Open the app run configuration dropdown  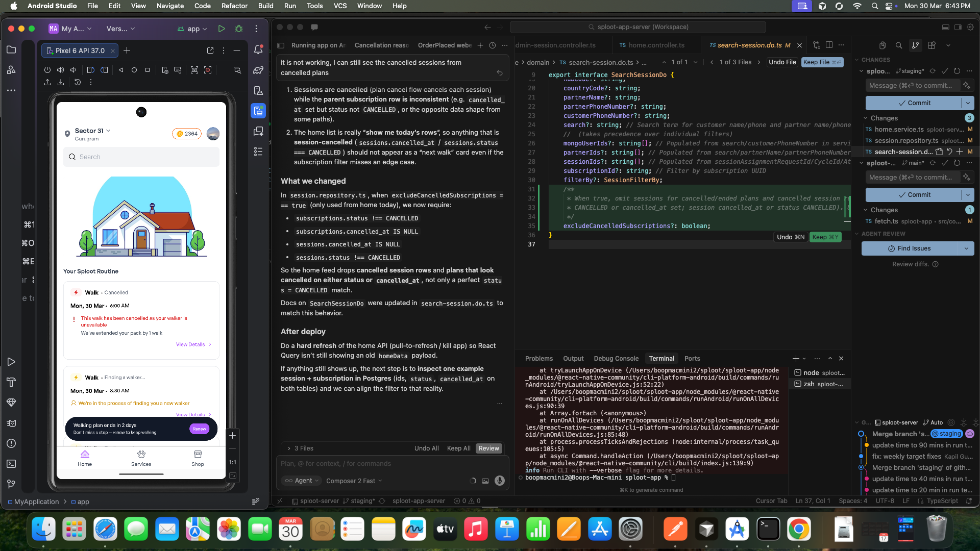tap(193, 29)
